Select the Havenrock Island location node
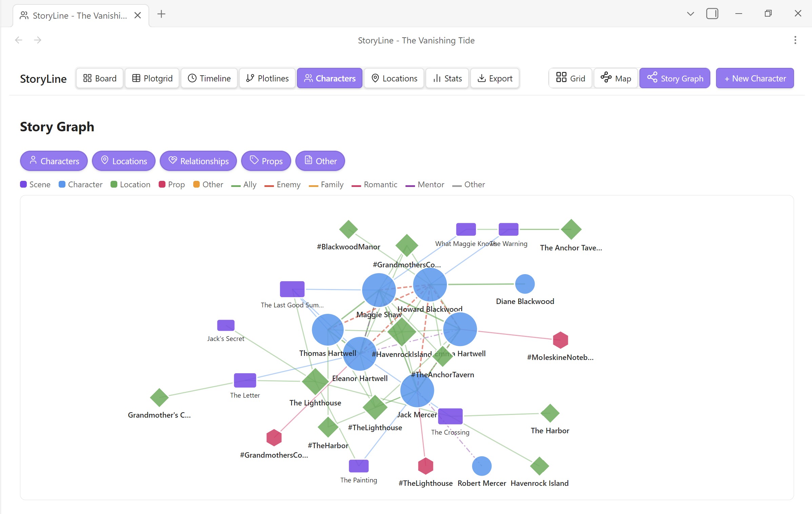812x514 pixels. tap(539, 466)
